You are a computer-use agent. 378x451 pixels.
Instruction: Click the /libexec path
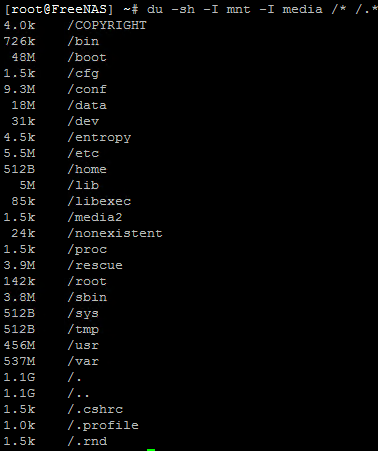click(x=99, y=202)
